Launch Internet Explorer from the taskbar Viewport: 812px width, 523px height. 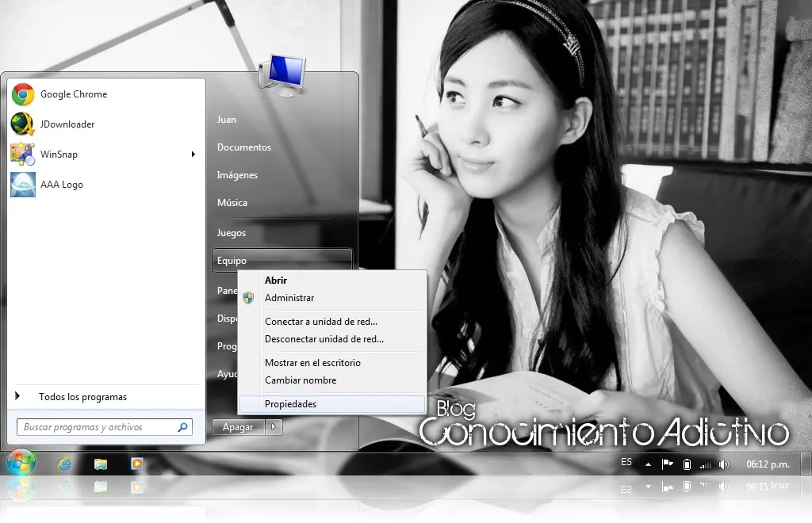point(65,464)
